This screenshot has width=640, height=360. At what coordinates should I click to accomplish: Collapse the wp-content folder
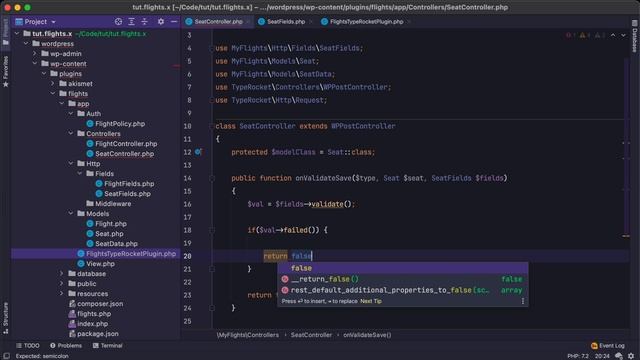point(35,64)
